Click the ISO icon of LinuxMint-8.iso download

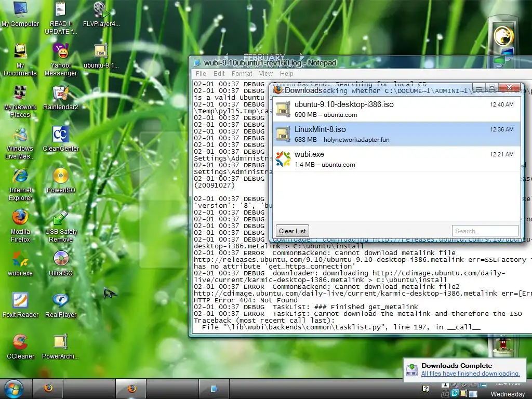coord(283,134)
